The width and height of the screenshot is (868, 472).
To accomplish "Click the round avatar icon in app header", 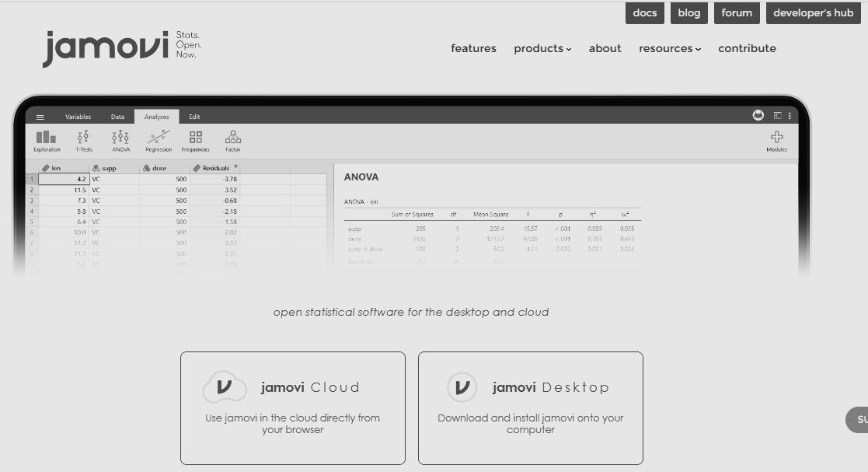I will (x=758, y=115).
